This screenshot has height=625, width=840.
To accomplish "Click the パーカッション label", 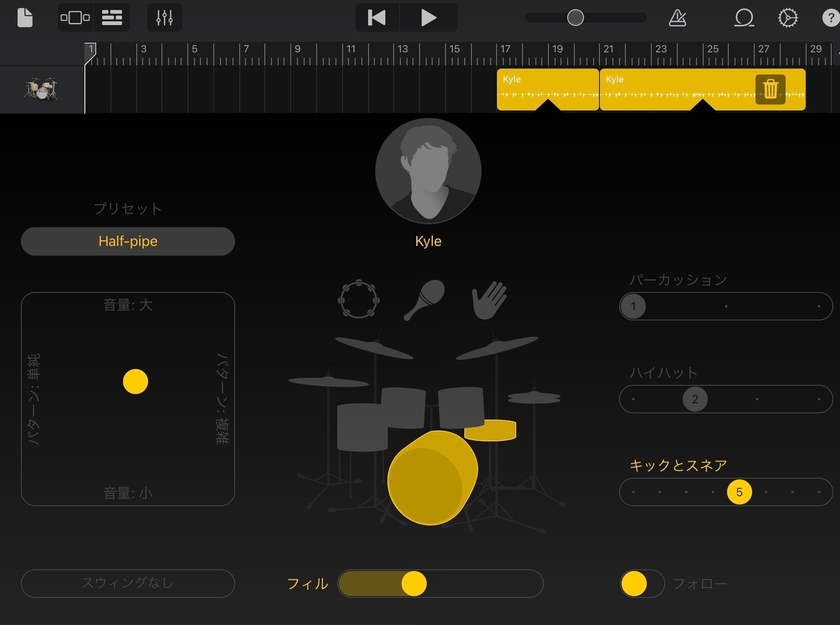I will 678,279.
